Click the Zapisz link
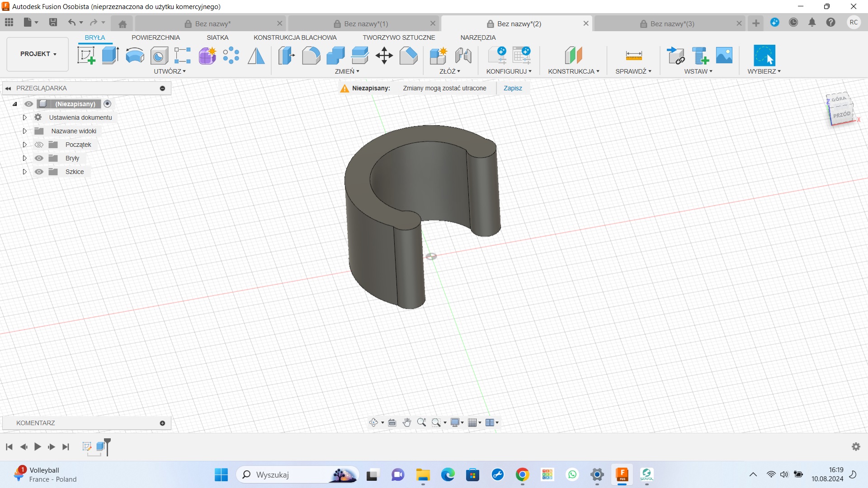Screen dimensions: 868x488 [513, 88]
